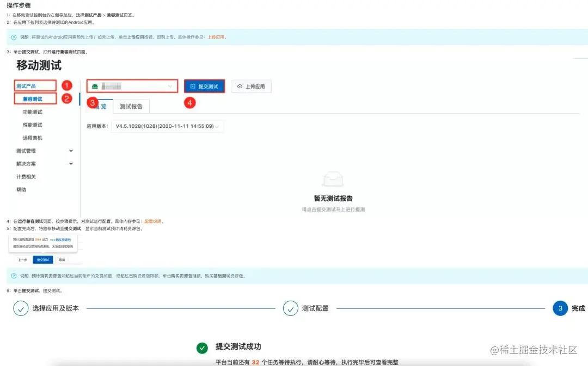Click the green success checkmark beside 提交测试成功
588x366 pixels.
point(202,348)
